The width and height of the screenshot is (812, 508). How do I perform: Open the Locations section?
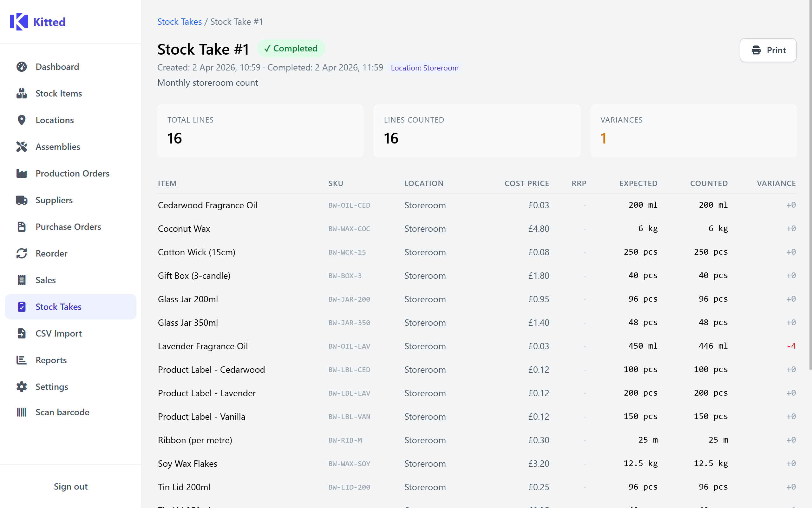pos(71,120)
